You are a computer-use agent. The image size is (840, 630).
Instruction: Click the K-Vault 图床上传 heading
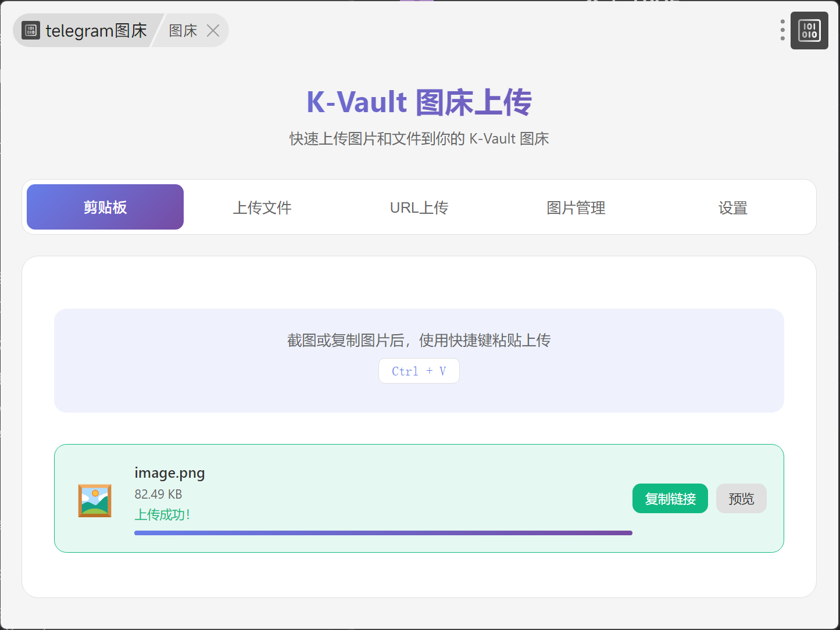(419, 102)
